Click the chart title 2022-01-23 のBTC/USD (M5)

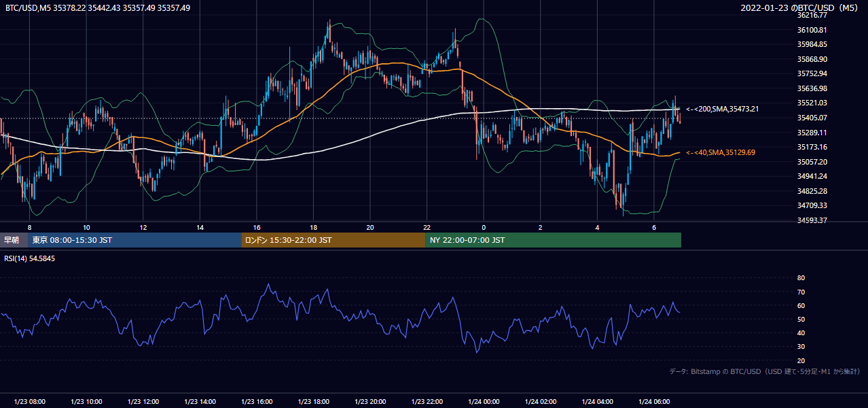coord(801,8)
